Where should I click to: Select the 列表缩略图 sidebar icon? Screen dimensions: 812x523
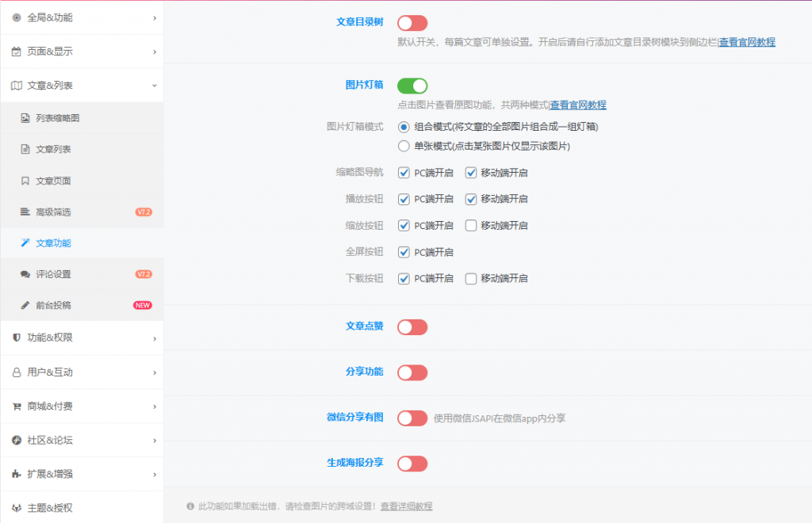tap(25, 117)
